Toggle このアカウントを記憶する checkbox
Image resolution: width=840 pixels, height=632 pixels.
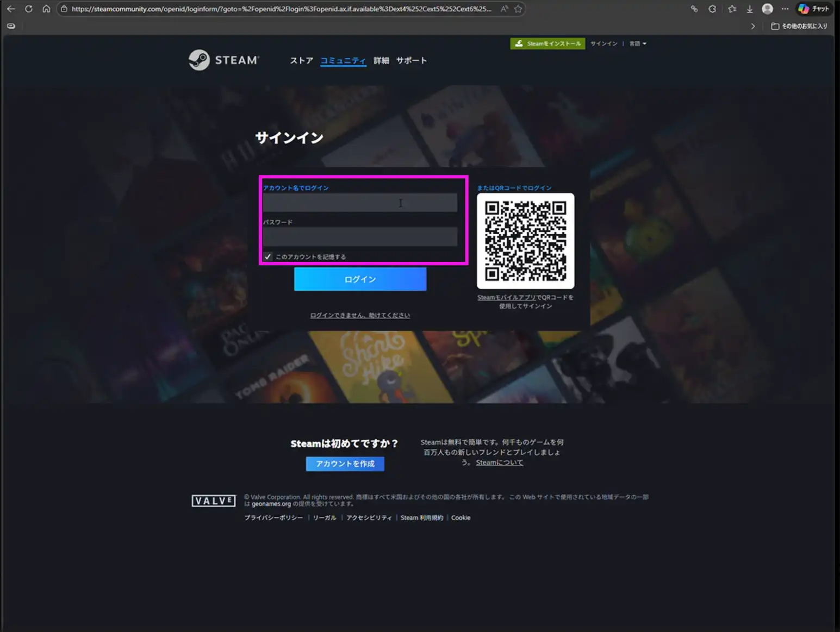268,256
